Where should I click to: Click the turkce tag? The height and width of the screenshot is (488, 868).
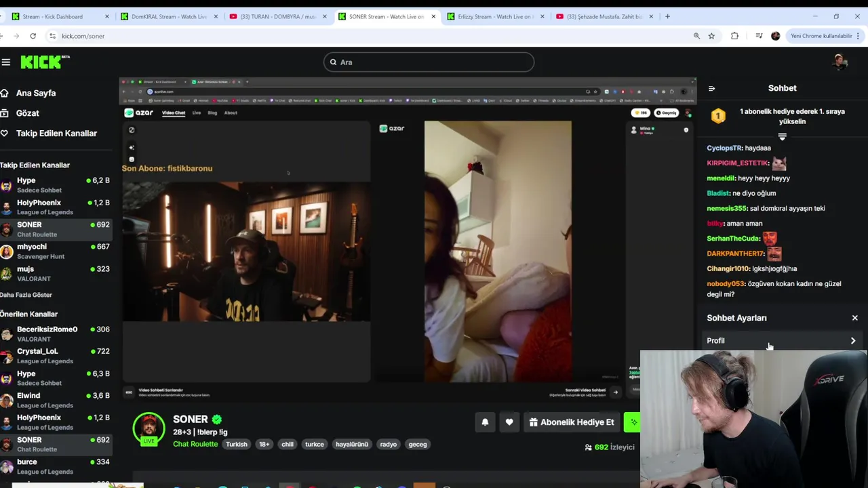pos(315,445)
